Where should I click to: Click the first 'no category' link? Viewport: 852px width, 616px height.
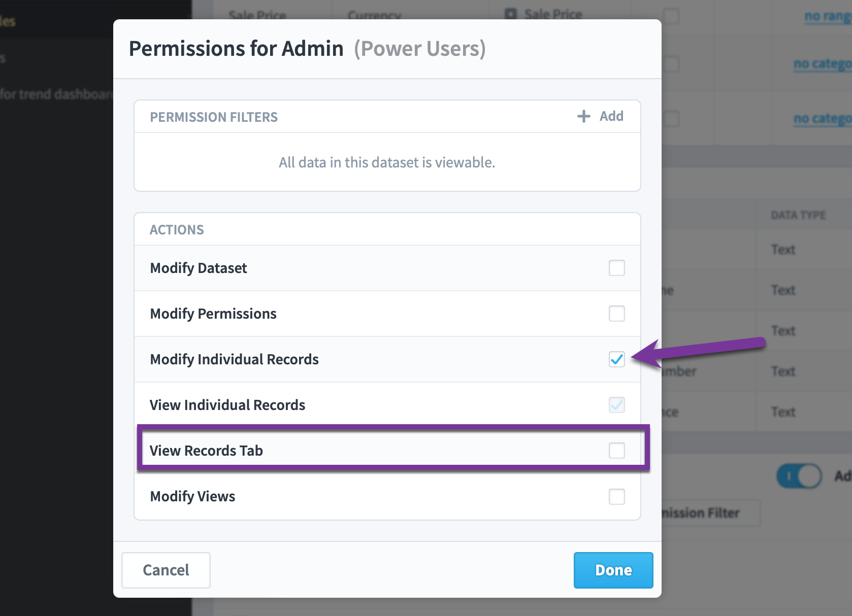coord(823,63)
